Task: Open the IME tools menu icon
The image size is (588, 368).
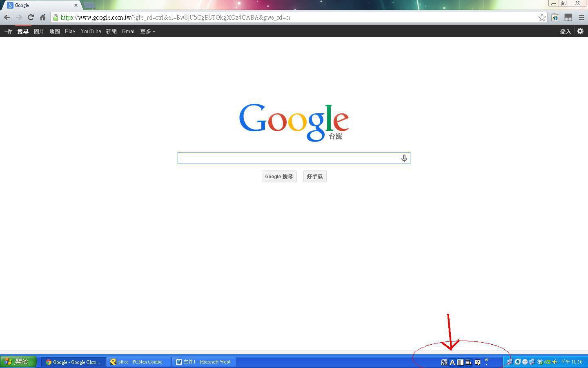Action: (468, 362)
